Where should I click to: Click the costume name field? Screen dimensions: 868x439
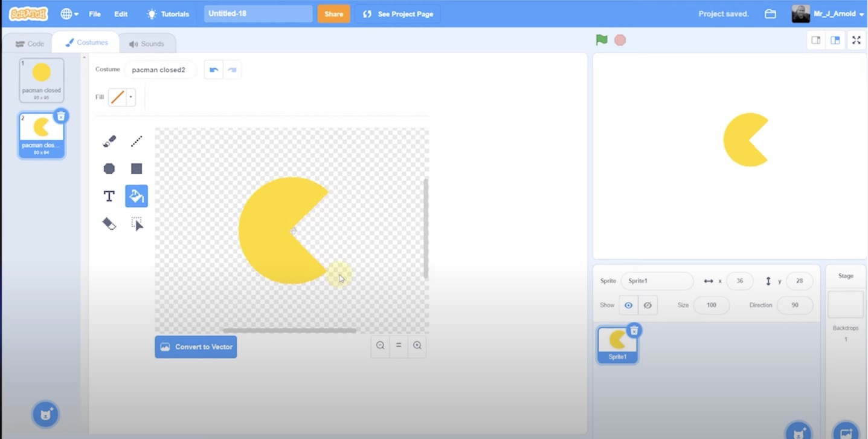click(160, 70)
